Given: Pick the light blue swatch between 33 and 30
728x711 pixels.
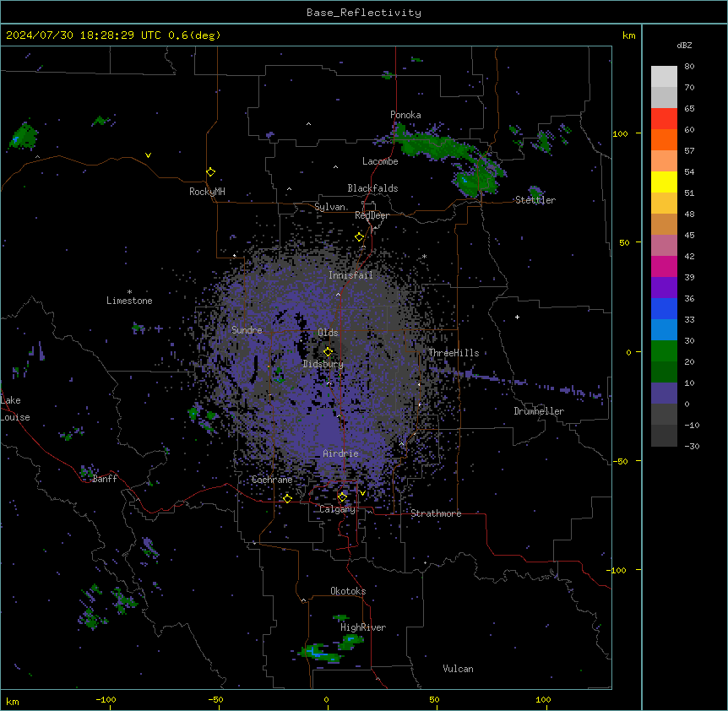Looking at the screenshot, I should point(664,330).
